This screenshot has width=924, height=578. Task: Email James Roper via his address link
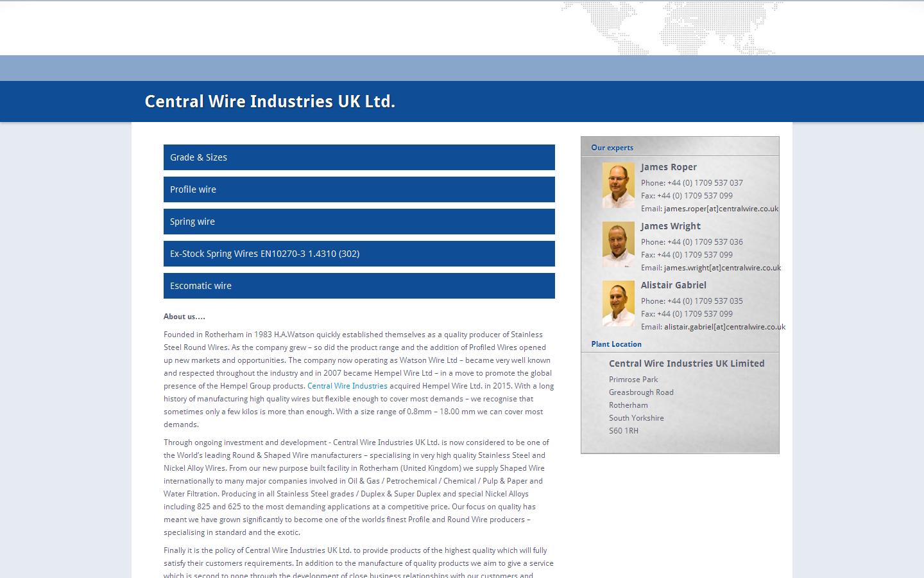pyautogui.click(x=721, y=209)
